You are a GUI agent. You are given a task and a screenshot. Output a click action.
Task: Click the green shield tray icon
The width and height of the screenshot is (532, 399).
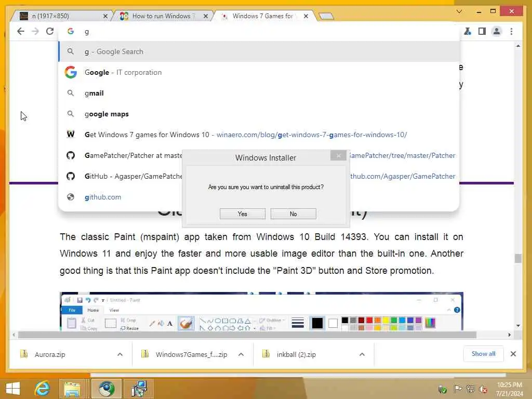click(442, 389)
